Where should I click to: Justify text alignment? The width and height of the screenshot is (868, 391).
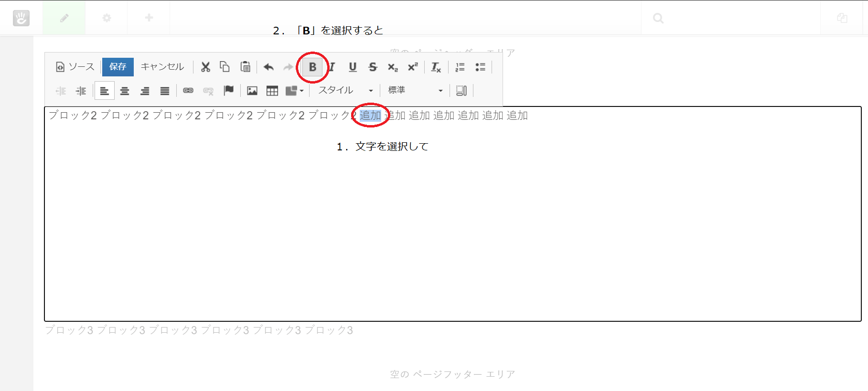pos(165,91)
